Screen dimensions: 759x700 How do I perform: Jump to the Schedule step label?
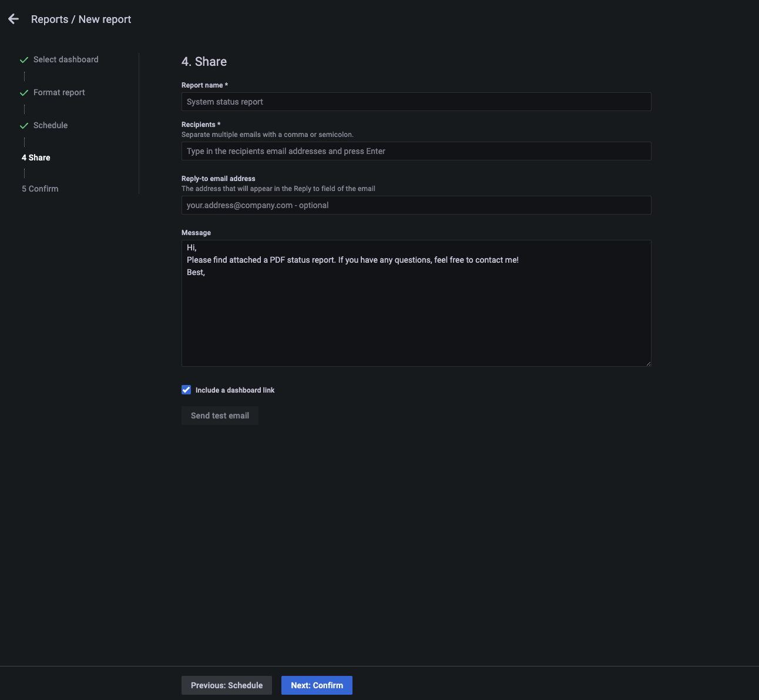point(51,126)
